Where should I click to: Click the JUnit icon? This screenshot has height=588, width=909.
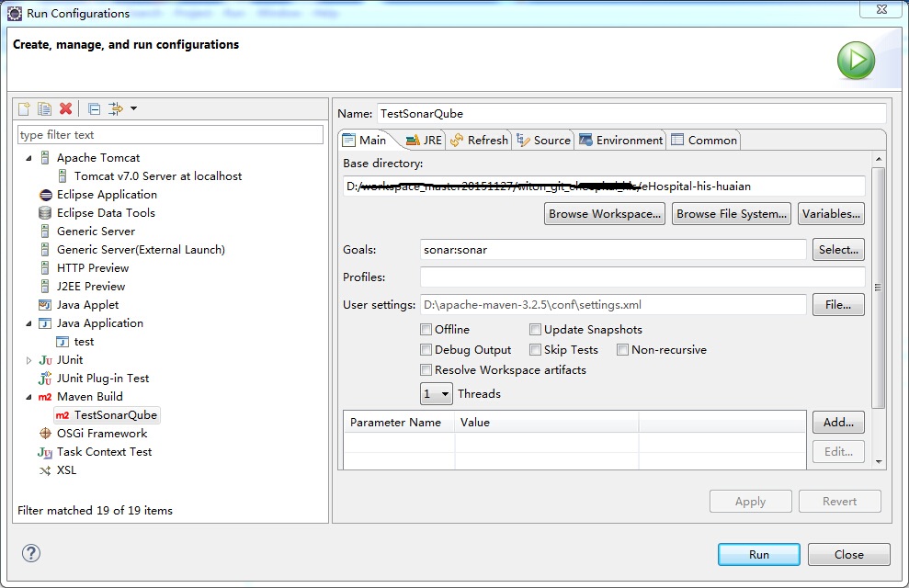[45, 360]
